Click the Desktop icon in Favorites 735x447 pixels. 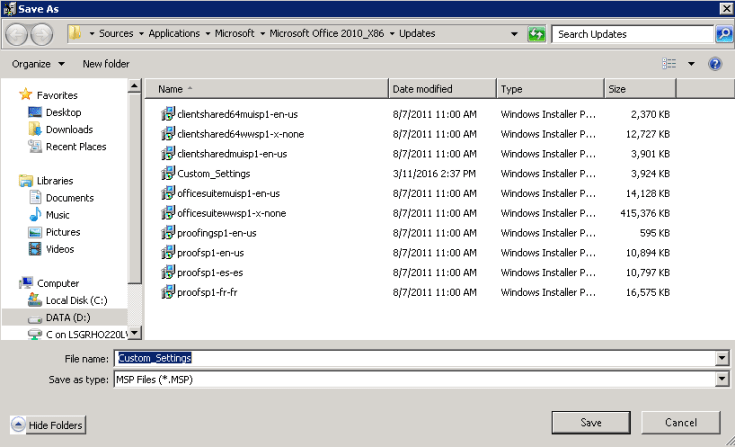click(x=33, y=113)
